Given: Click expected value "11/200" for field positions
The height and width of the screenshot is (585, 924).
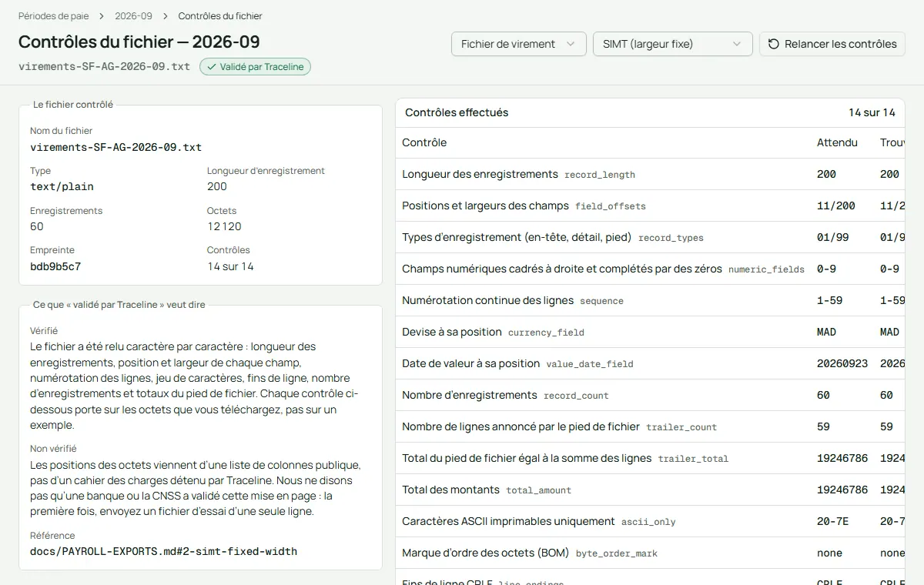Looking at the screenshot, I should tap(836, 206).
